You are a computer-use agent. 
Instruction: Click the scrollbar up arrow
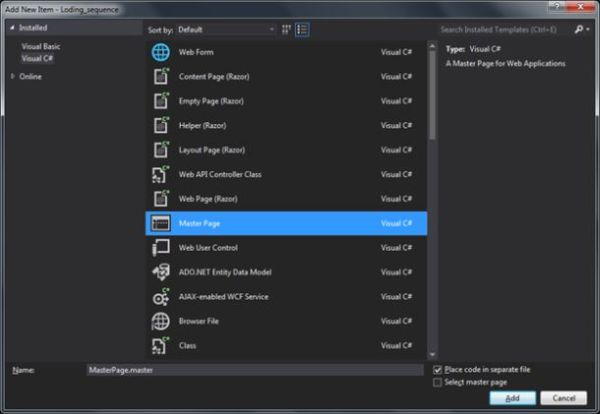[432, 46]
